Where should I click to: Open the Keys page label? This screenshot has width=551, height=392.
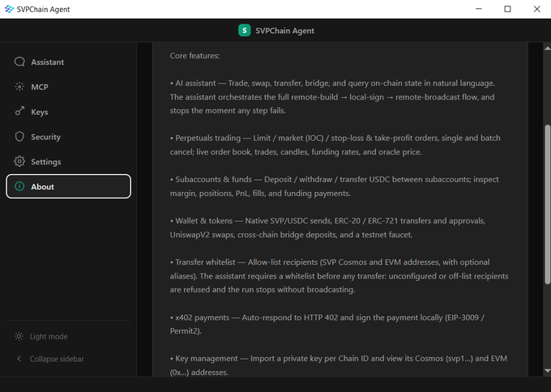[40, 112]
